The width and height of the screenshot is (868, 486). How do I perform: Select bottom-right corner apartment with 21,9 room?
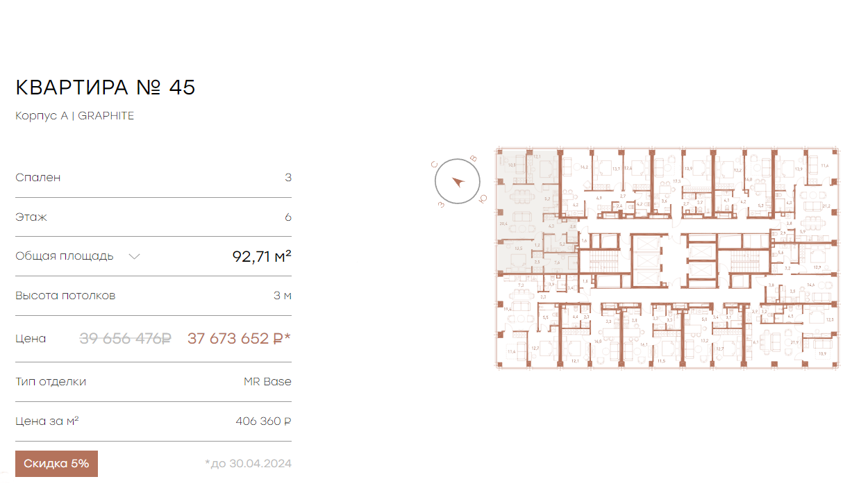799,337
